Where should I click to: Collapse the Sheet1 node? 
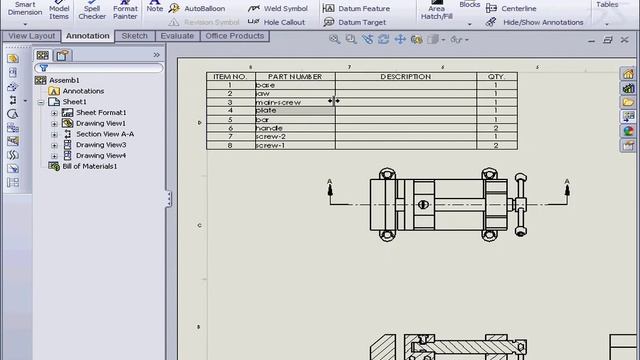pyautogui.click(x=41, y=102)
